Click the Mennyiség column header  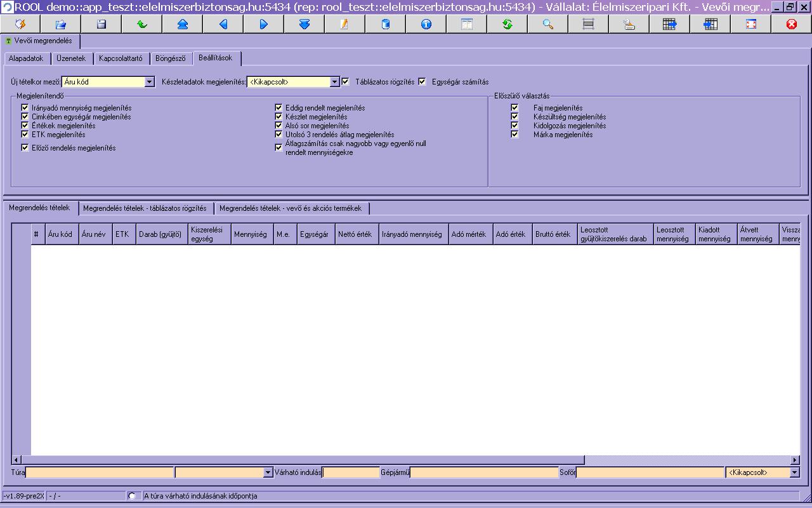[251, 234]
